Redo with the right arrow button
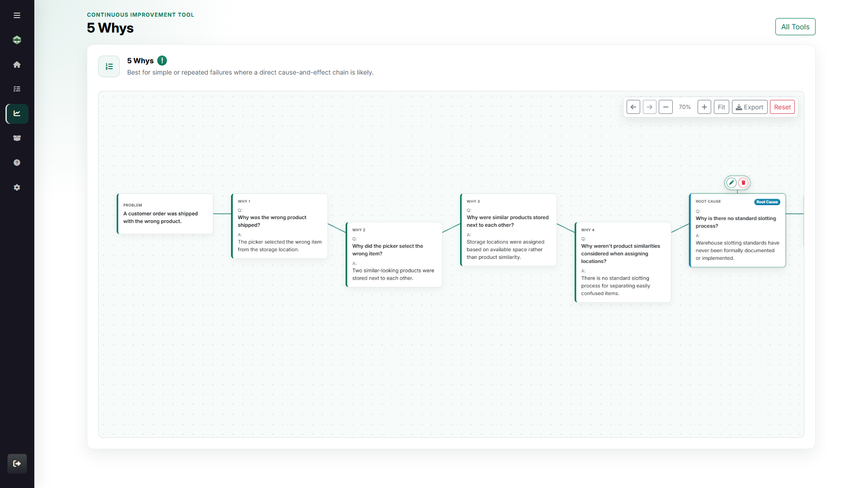Image resolution: width=868 pixels, height=488 pixels. [650, 107]
